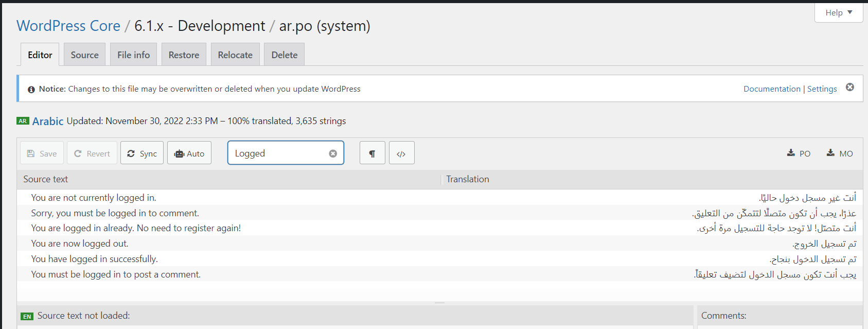The image size is (868, 329).
Task: Select row 'You are logged in already. No need to register again!'
Action: (440, 228)
